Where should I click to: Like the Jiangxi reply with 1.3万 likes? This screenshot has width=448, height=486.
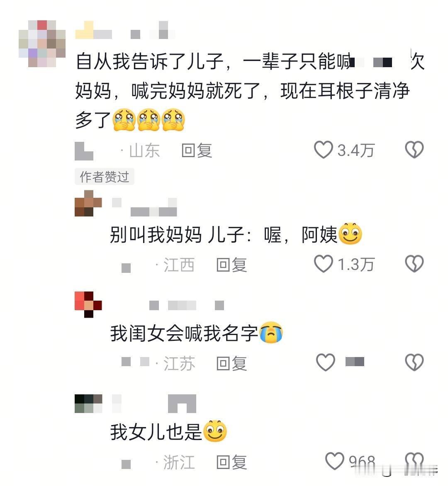pyautogui.click(x=324, y=264)
